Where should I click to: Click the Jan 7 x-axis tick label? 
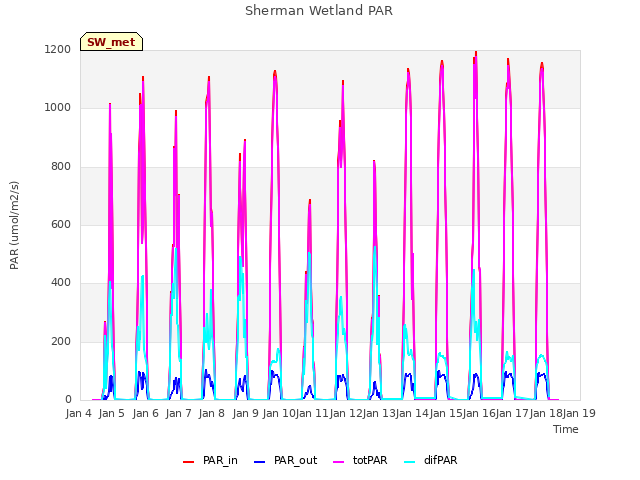178,413
